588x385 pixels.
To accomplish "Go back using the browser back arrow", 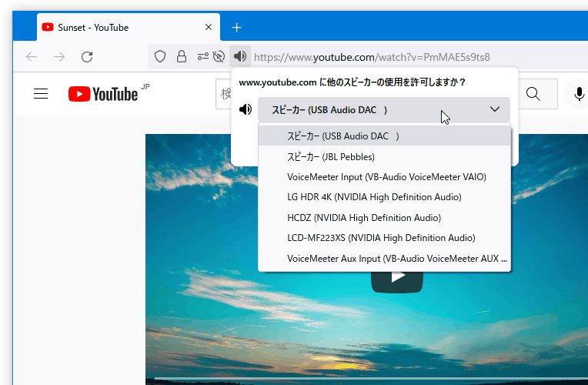I will pyautogui.click(x=32, y=57).
